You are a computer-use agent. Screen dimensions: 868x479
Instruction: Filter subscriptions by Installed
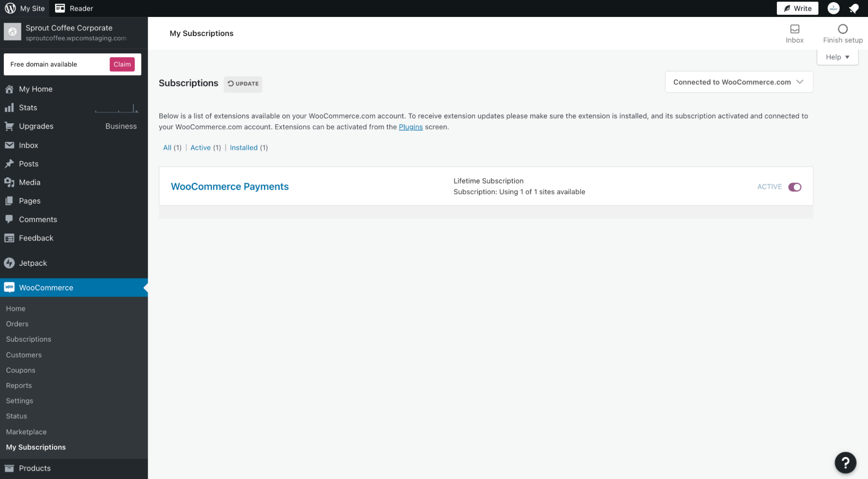click(244, 148)
